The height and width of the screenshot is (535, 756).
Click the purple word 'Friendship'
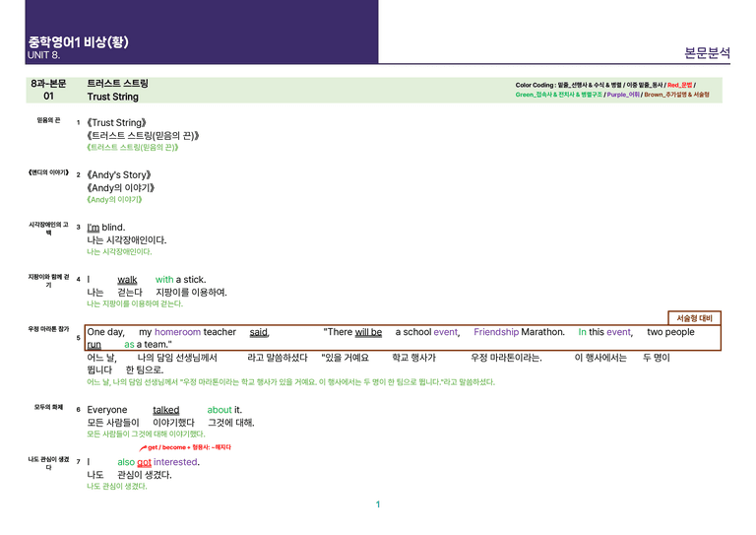click(x=496, y=332)
